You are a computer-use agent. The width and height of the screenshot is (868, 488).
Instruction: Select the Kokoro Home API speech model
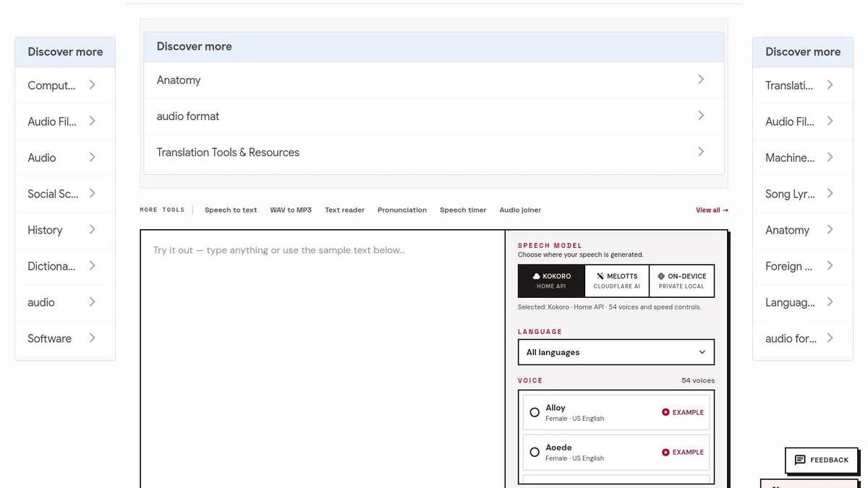click(x=551, y=281)
